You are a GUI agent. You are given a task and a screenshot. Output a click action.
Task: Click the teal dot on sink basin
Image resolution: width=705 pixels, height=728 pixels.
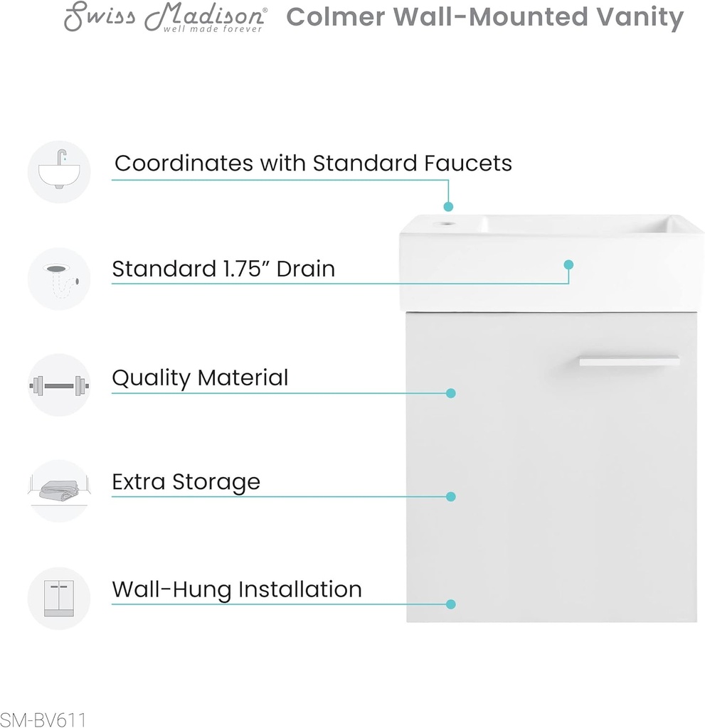click(x=568, y=264)
